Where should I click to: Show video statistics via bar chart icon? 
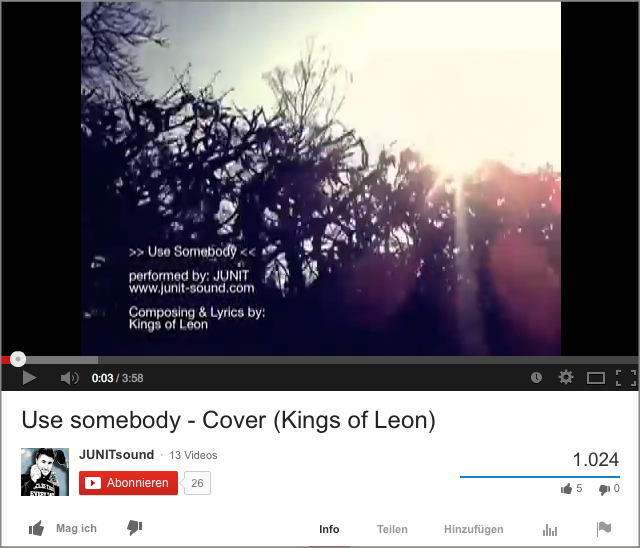(550, 530)
